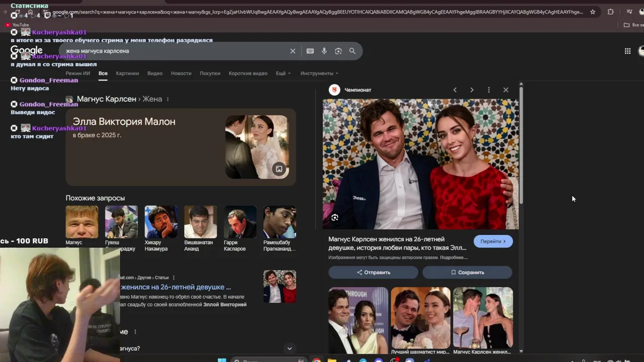
Task: Click the Google logo
Action: tap(27, 51)
